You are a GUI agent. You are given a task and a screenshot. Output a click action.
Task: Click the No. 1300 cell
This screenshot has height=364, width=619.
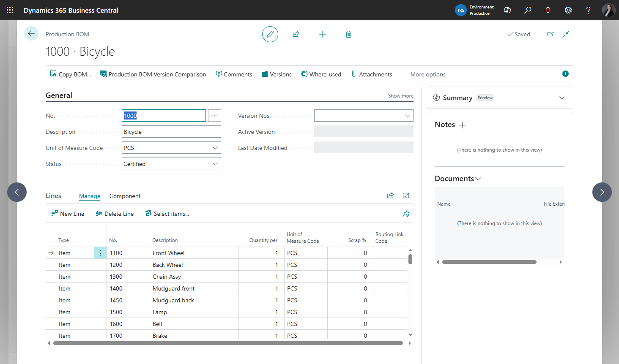tap(128, 277)
